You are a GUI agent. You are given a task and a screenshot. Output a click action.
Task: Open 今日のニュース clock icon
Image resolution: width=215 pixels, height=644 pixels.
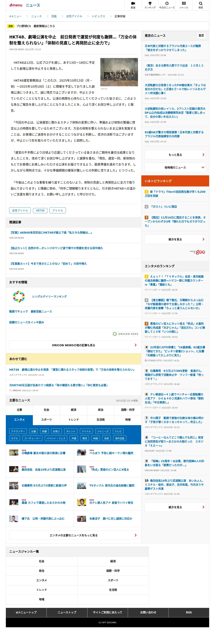[x=167, y=5]
